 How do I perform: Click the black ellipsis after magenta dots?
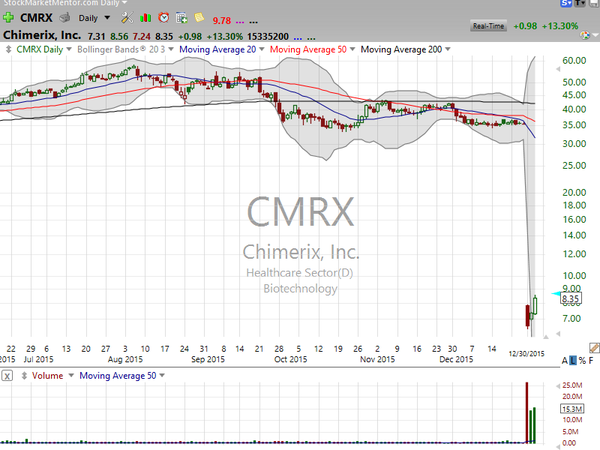(x=253, y=22)
